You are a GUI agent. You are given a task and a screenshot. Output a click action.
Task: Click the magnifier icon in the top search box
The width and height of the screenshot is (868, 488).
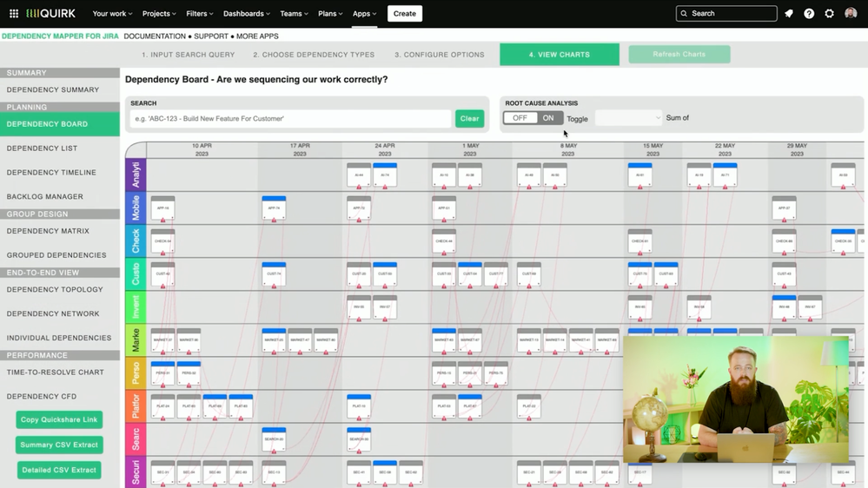pyautogui.click(x=684, y=13)
